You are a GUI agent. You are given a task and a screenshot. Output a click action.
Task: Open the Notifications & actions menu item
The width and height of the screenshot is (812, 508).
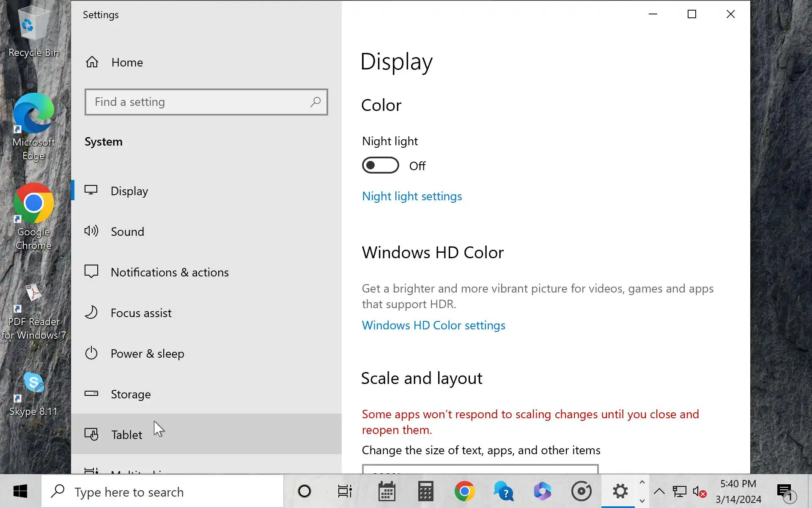(x=170, y=272)
